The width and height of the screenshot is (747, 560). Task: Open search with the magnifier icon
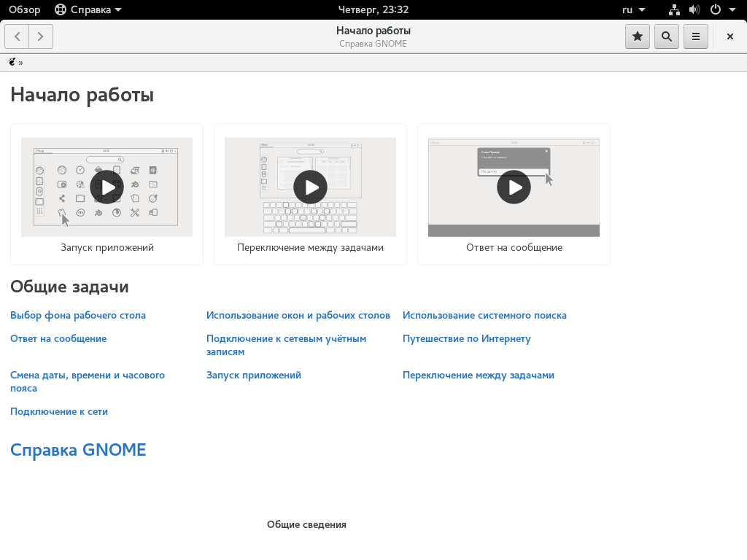point(667,36)
